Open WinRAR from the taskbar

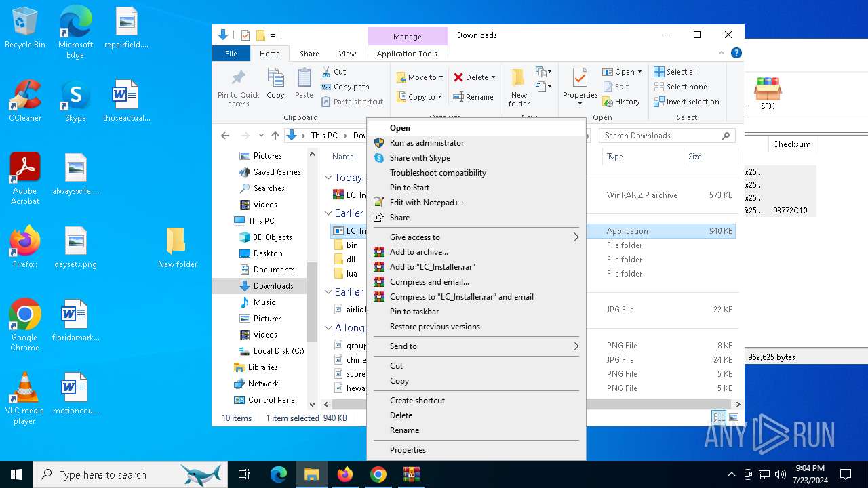pyautogui.click(x=412, y=474)
